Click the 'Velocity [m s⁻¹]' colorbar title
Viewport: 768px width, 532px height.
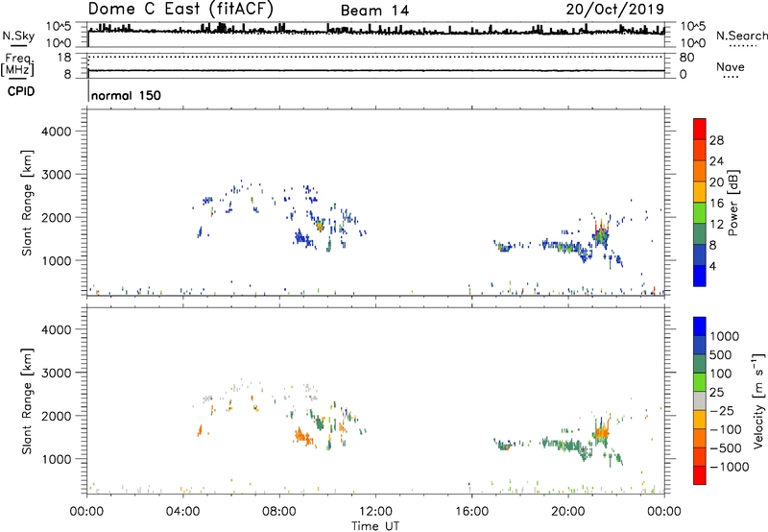(x=759, y=400)
